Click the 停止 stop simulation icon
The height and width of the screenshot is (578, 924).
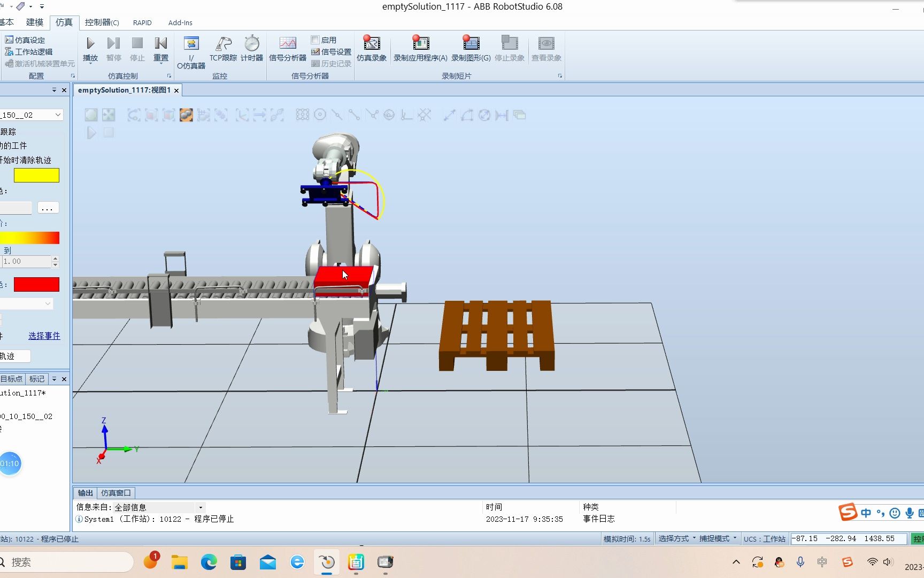(137, 43)
